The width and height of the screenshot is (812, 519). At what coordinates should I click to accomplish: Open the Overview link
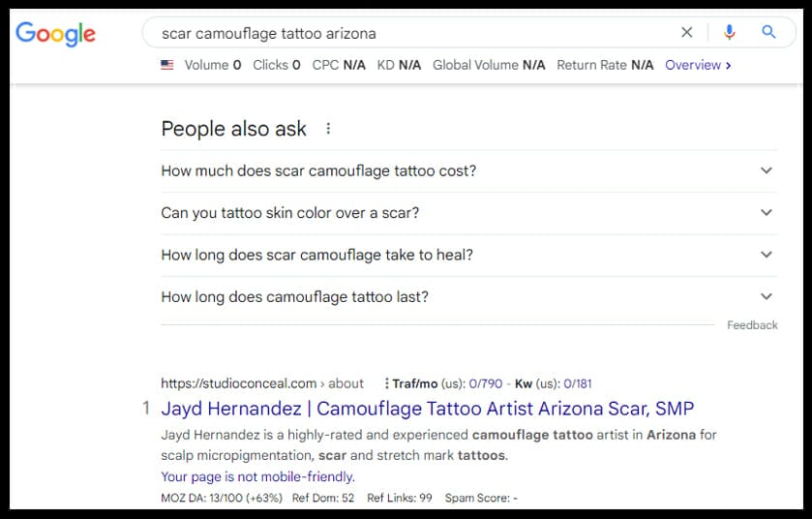click(x=698, y=65)
